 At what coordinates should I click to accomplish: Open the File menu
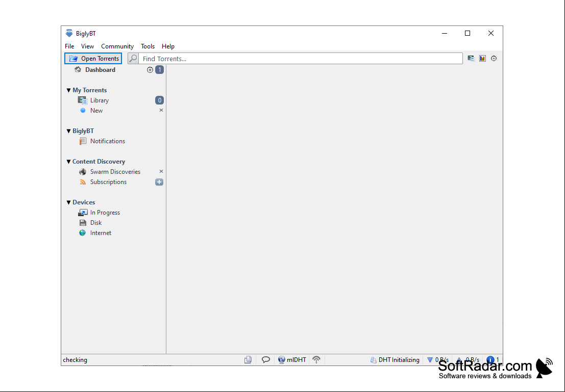point(69,46)
